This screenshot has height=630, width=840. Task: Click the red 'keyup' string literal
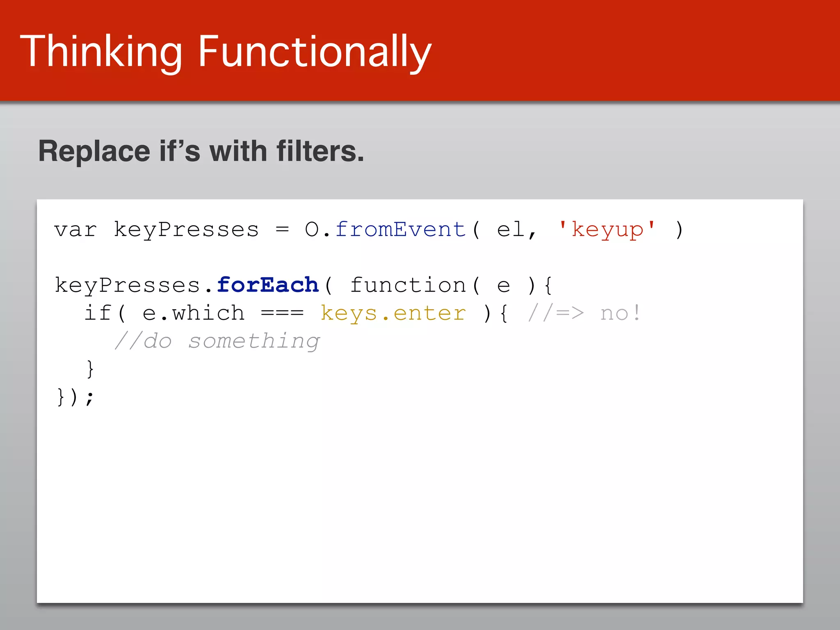607,229
